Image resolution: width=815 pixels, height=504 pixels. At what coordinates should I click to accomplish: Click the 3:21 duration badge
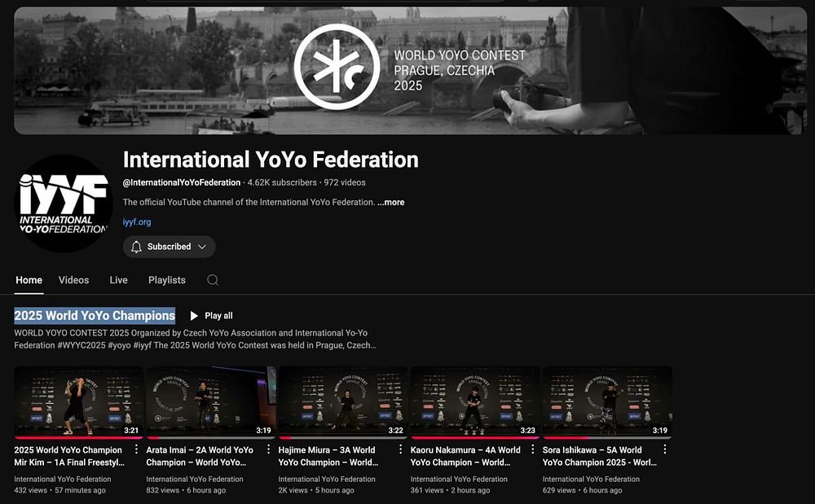point(131,430)
